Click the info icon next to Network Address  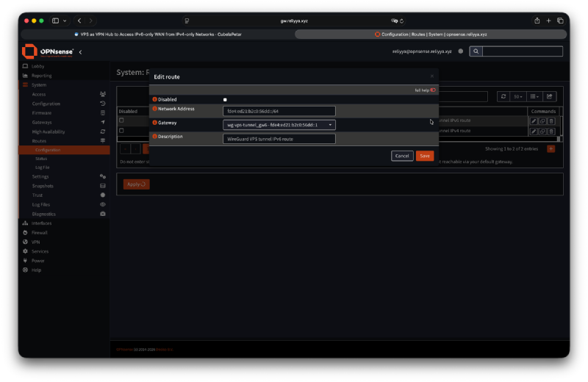click(x=154, y=109)
